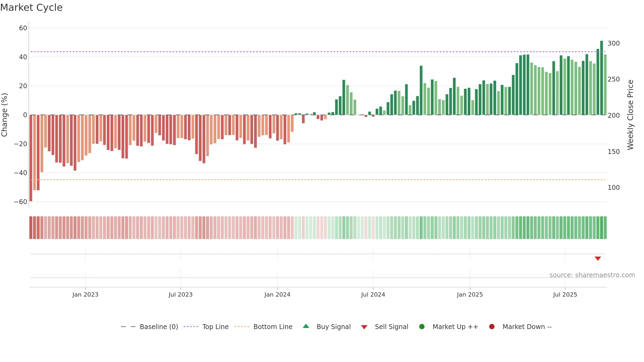Click the green Market Up circle icon
Screen dimensions: 644x362
click(x=422, y=327)
